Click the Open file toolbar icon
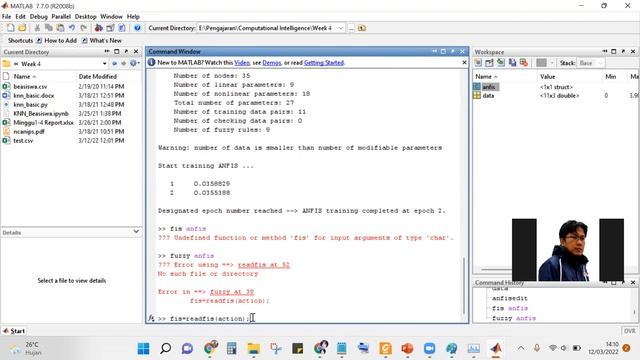The height and width of the screenshot is (360, 640). click(22, 28)
